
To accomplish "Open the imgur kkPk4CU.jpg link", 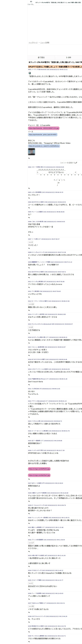I will [39, 469].
